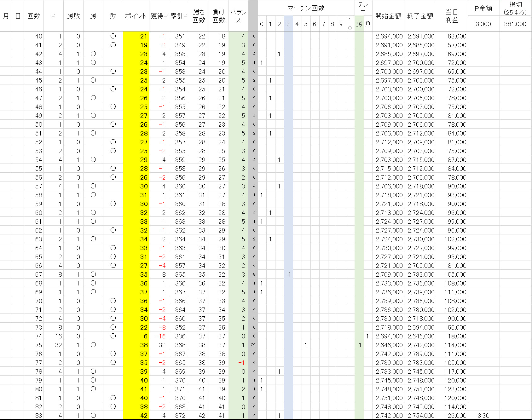Select the 累計P value 372

pos(179,416)
